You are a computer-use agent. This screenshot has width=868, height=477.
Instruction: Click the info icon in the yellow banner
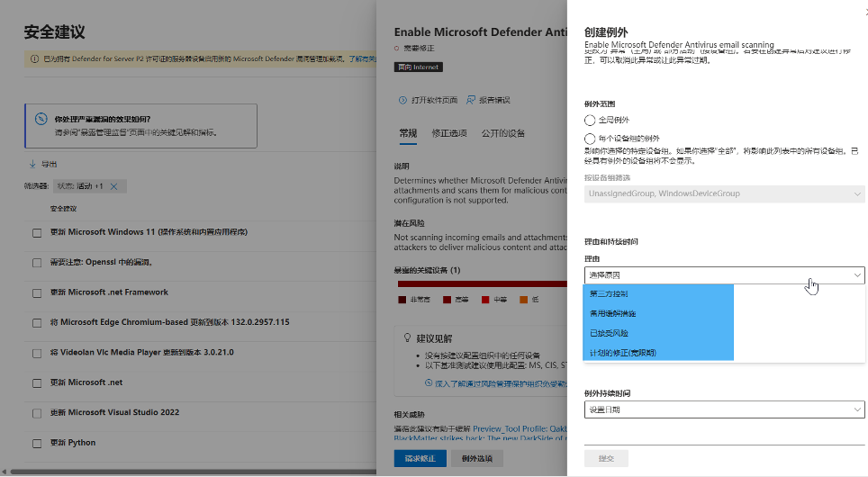34,58
